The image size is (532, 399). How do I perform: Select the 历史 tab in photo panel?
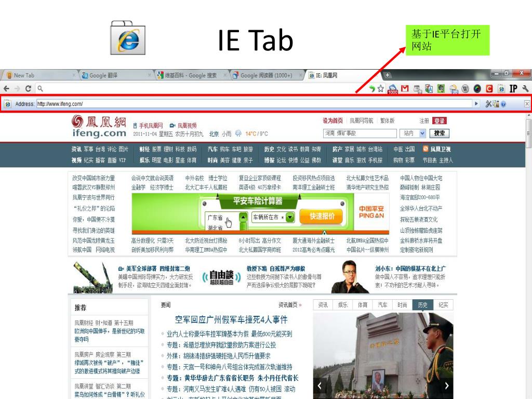[423, 305]
